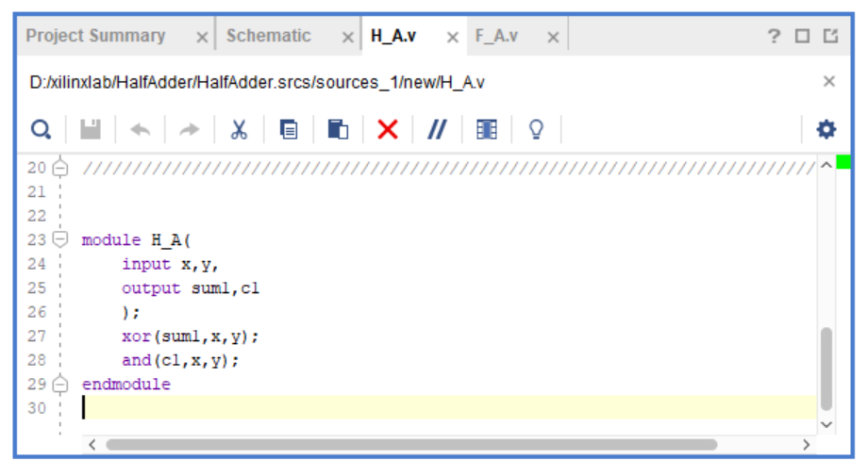The width and height of the screenshot is (868, 476).
Task: Collapse the comment block fold at line 20
Action: (x=61, y=169)
